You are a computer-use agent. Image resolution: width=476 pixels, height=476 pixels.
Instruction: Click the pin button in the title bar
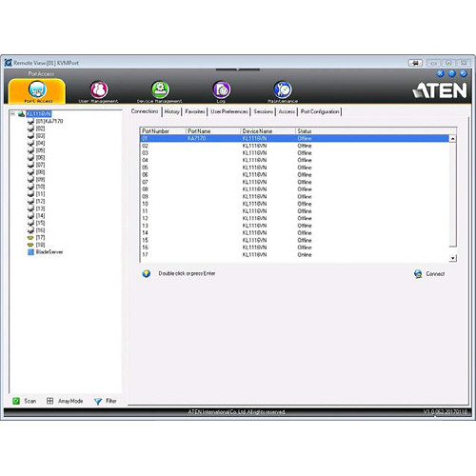pos(415,63)
